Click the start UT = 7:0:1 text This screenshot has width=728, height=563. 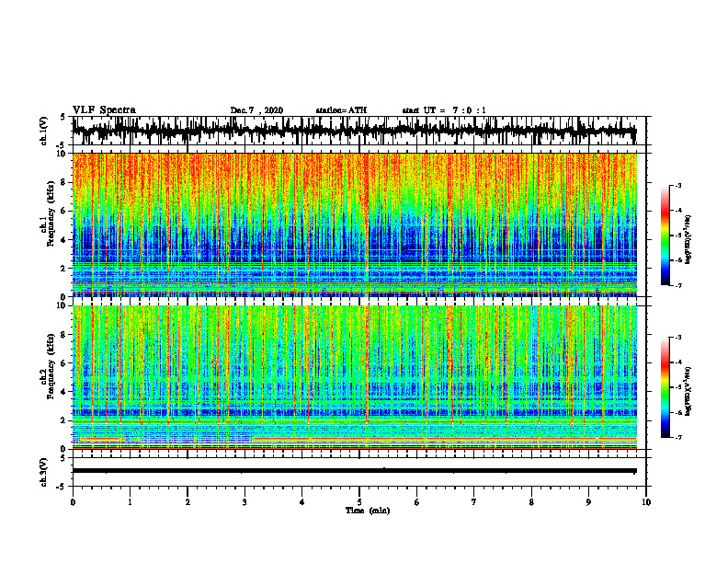coord(444,110)
